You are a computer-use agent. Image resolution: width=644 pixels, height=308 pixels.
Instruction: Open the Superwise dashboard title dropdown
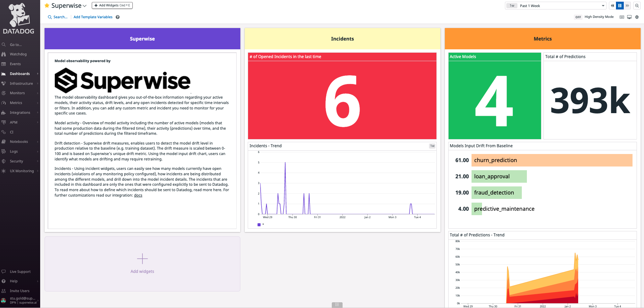(85, 6)
